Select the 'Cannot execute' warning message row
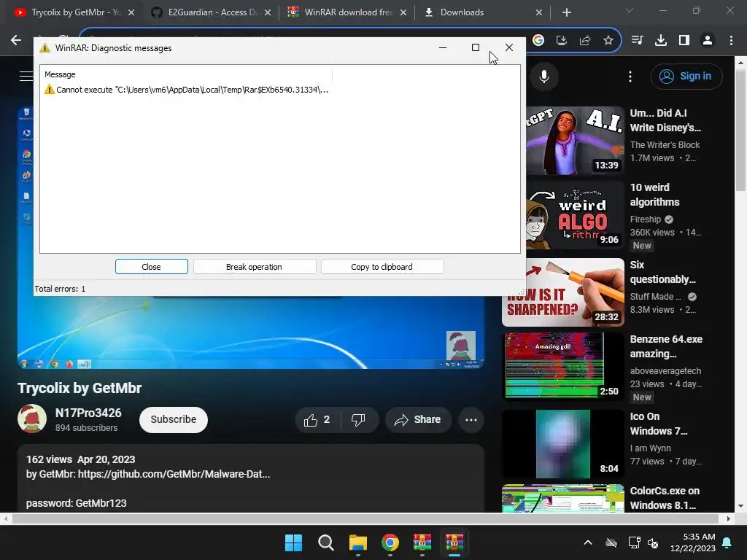 [186, 90]
